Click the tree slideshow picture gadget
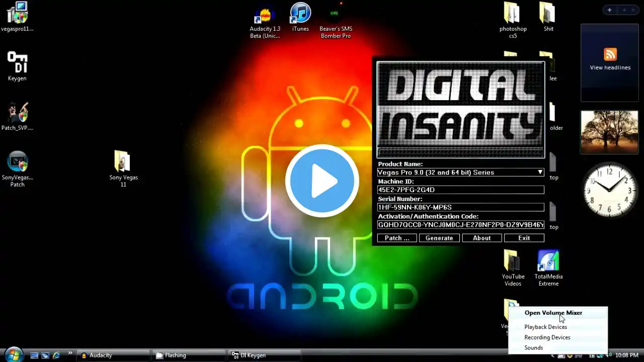 pyautogui.click(x=609, y=132)
